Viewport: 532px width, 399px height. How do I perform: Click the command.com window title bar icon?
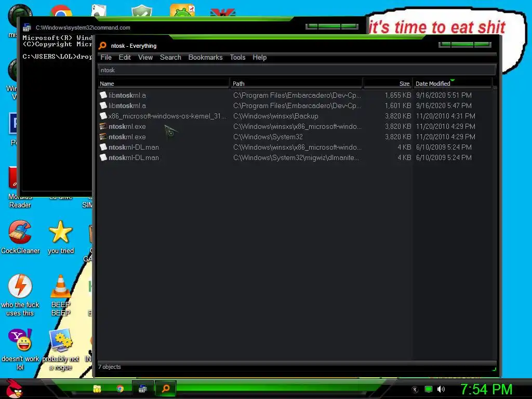[27, 28]
